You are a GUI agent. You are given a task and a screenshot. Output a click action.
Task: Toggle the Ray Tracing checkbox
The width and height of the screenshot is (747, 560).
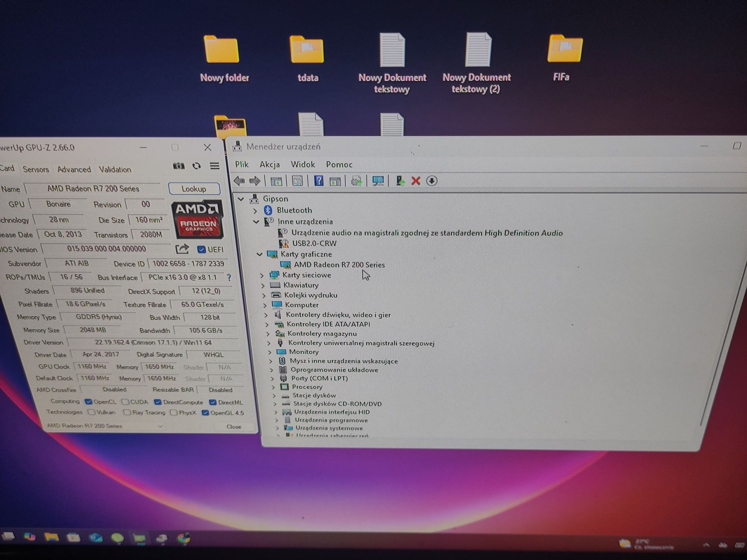pos(127,412)
